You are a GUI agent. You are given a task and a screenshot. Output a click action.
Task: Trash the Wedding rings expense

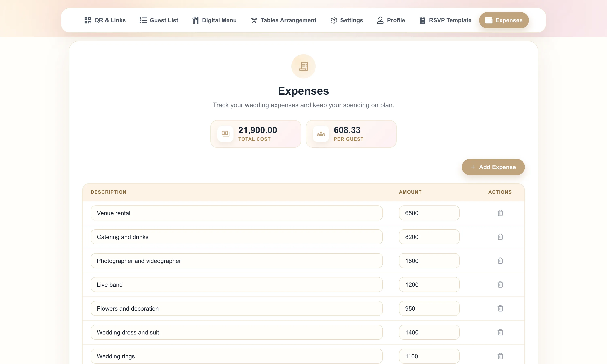click(500, 356)
